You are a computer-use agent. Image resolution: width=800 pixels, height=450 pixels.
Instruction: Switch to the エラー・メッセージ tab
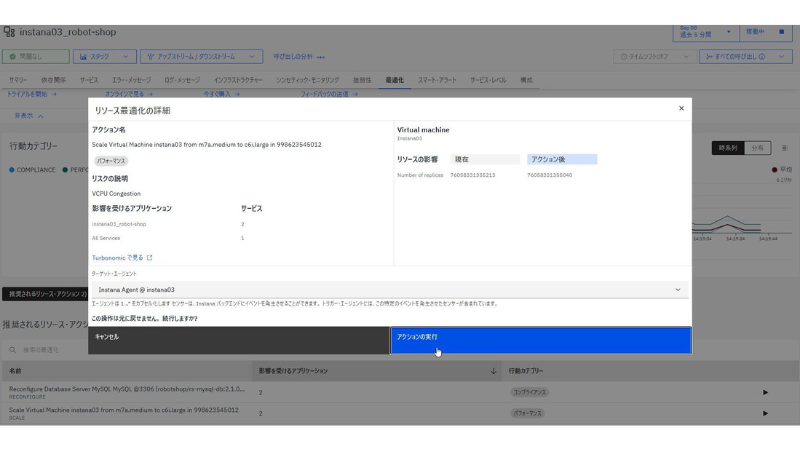[132, 80]
